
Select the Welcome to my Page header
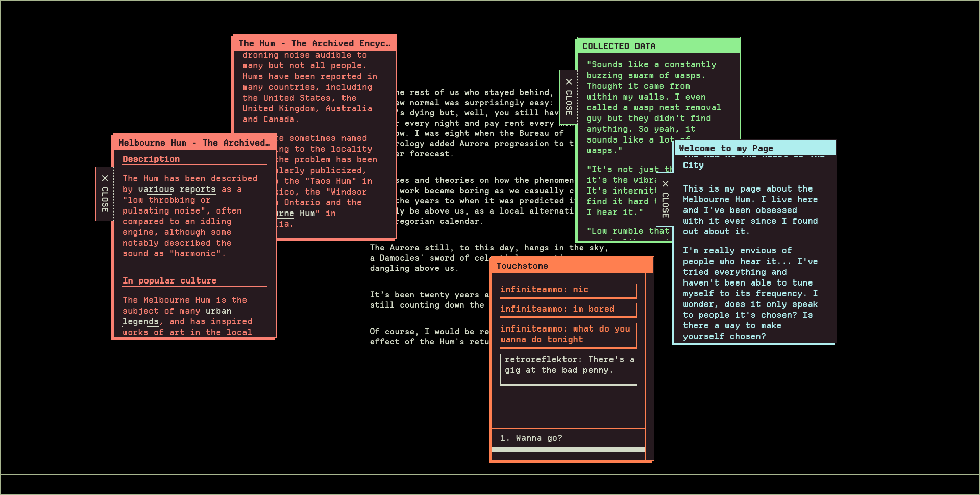[x=754, y=148]
